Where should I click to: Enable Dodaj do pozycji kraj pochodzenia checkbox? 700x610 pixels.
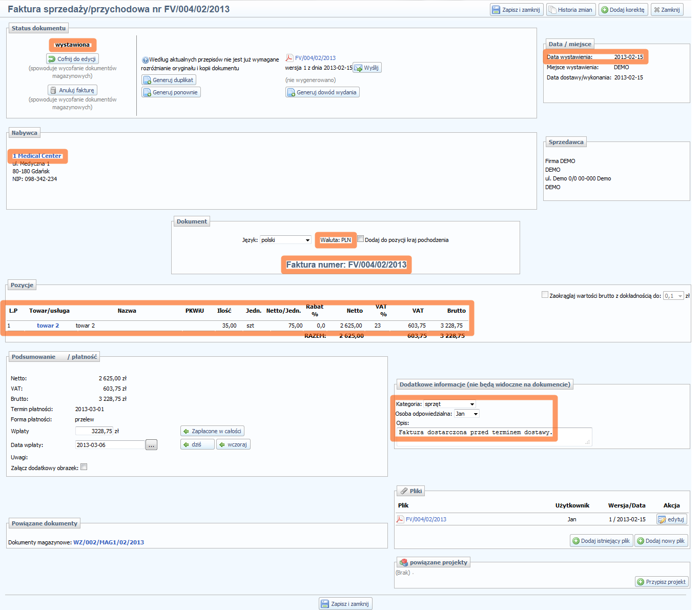[361, 239]
